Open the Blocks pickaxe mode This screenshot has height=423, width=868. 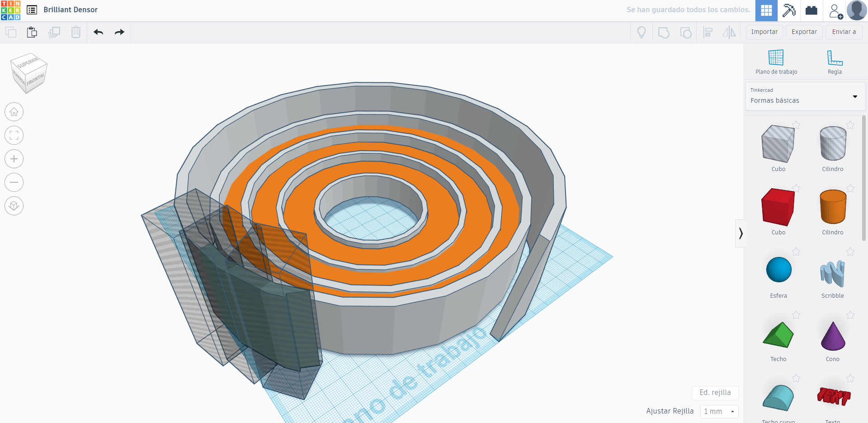pyautogui.click(x=789, y=10)
